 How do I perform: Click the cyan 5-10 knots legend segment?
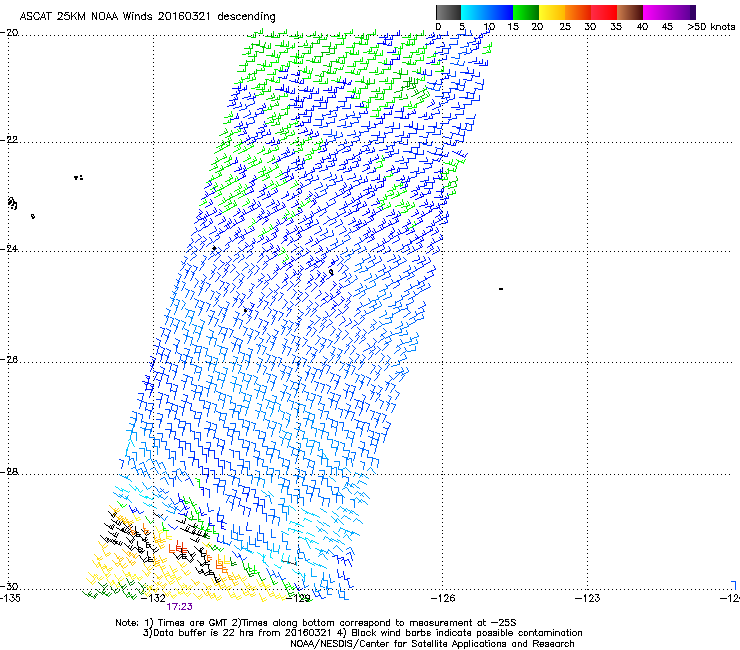tap(474, 12)
